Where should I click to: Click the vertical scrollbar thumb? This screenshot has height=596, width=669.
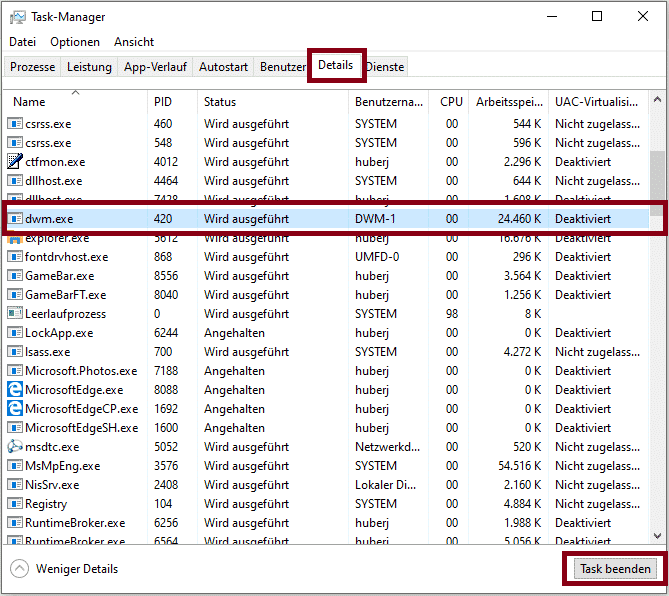657,183
